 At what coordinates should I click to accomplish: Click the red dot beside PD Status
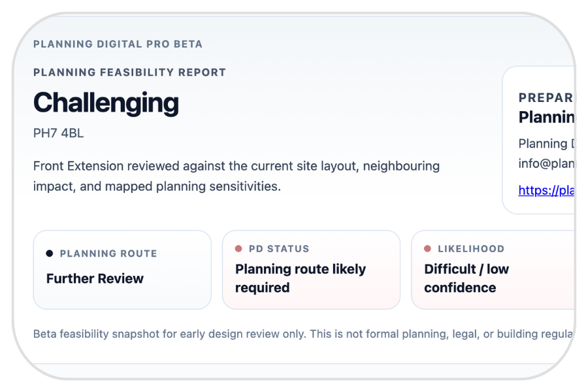point(238,248)
